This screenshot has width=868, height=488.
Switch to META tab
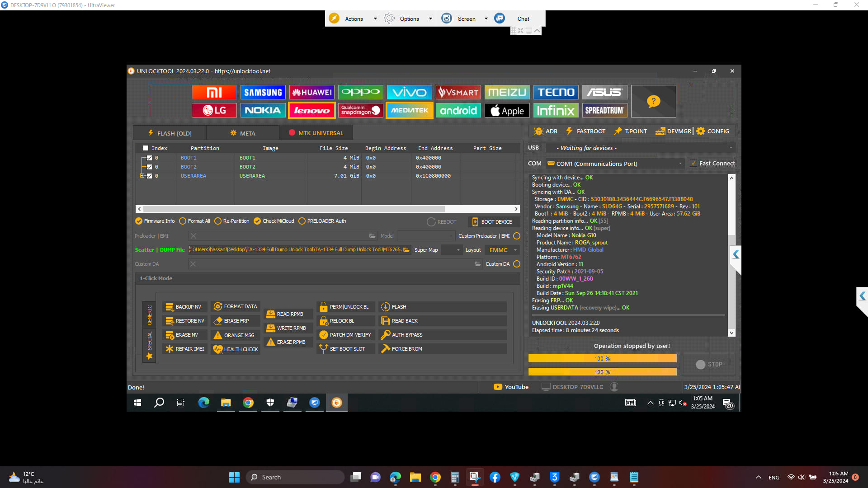[243, 133]
